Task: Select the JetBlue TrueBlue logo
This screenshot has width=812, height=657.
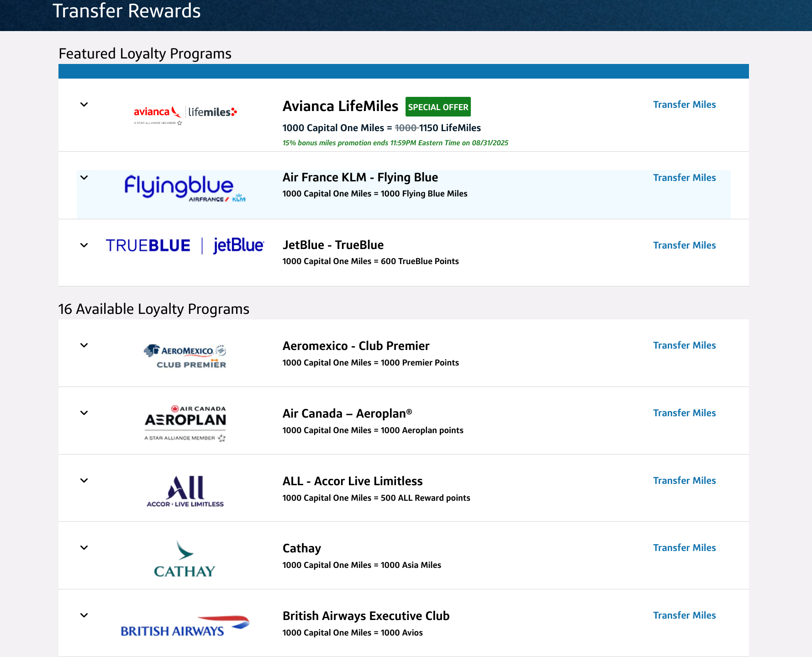Action: [x=185, y=245]
